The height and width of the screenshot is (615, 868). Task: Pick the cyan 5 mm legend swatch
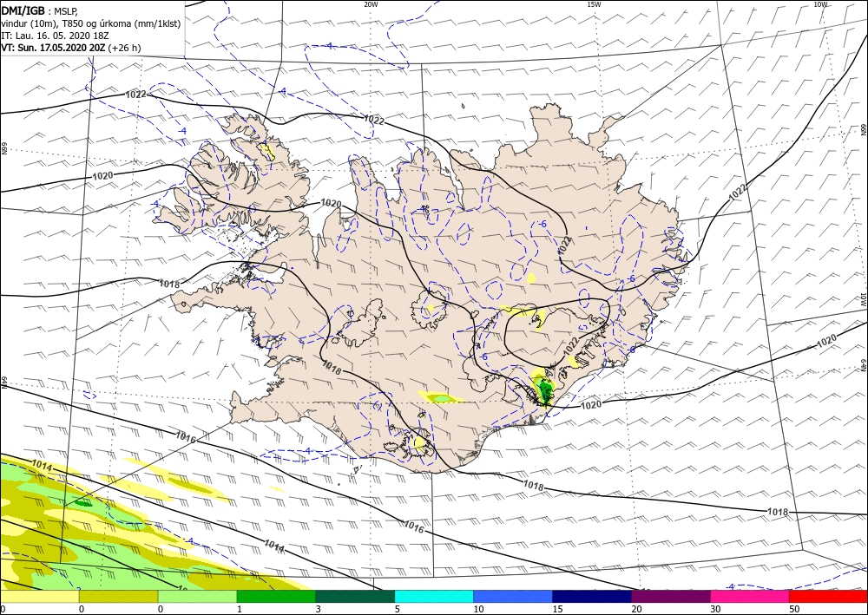coord(434,596)
